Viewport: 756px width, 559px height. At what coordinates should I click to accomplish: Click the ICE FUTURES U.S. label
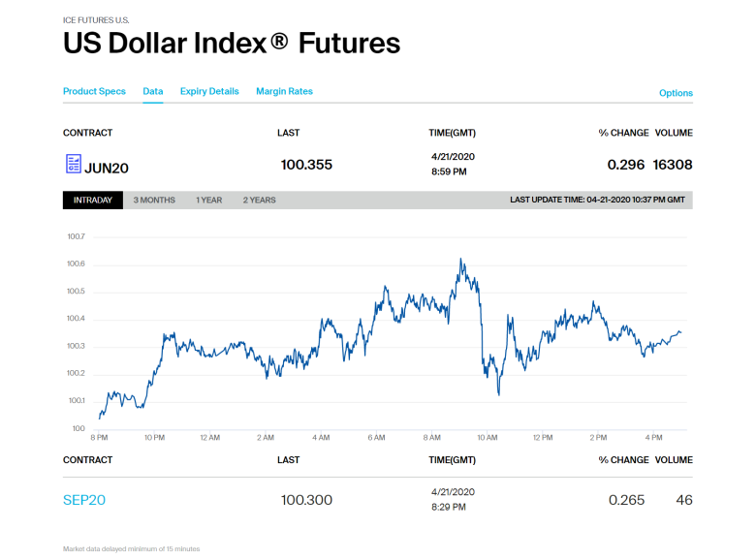point(96,19)
